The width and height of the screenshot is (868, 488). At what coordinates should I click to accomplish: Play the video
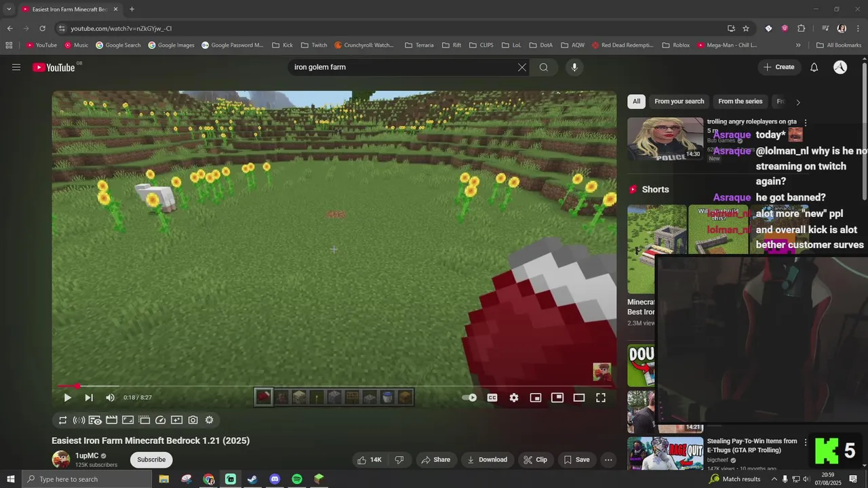(67, 398)
